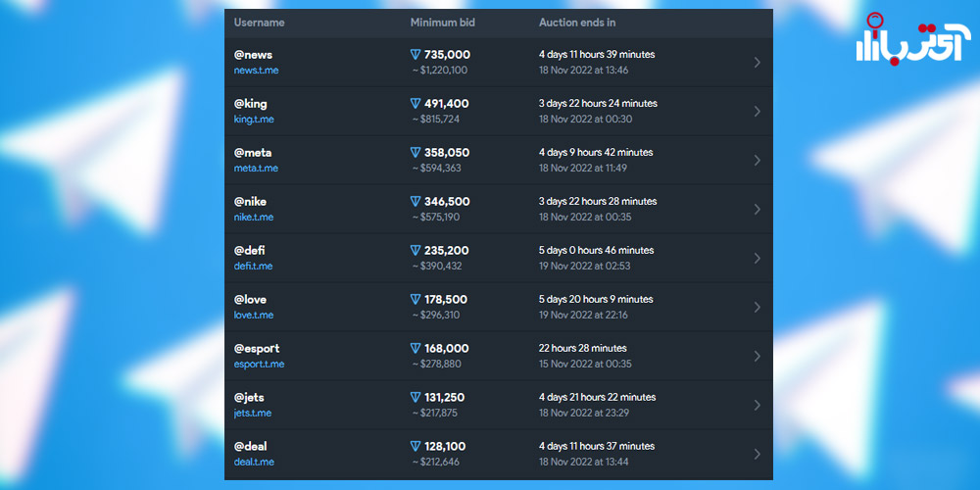The width and height of the screenshot is (980, 490).
Task: Click the TON icon next to 178,500
Action: pos(416,299)
